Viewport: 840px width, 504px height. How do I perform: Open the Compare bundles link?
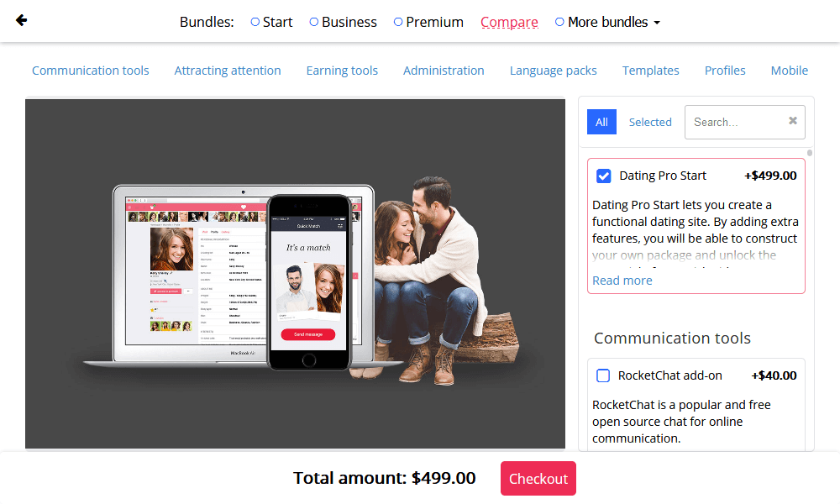point(509,22)
